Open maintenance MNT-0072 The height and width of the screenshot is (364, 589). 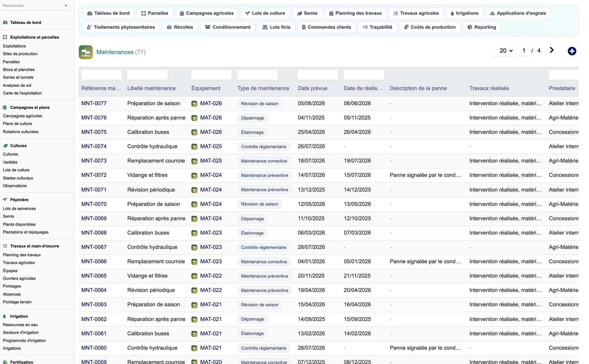(94, 175)
